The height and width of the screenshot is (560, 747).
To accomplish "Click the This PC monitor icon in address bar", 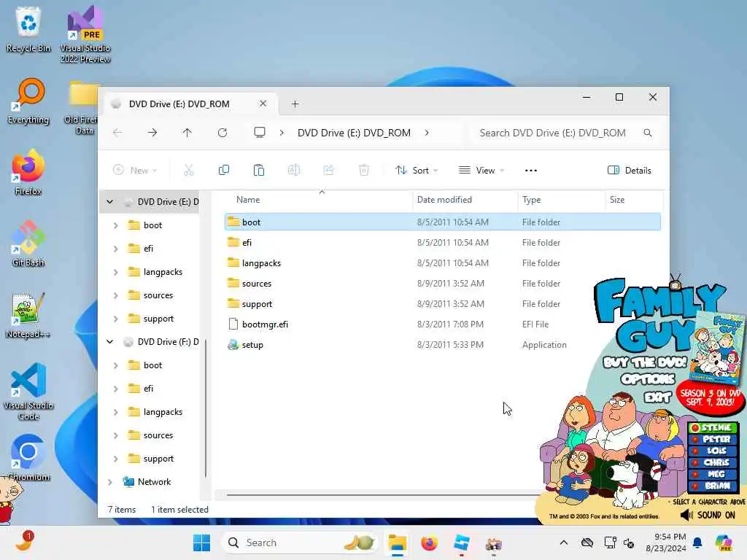I will tap(260, 133).
